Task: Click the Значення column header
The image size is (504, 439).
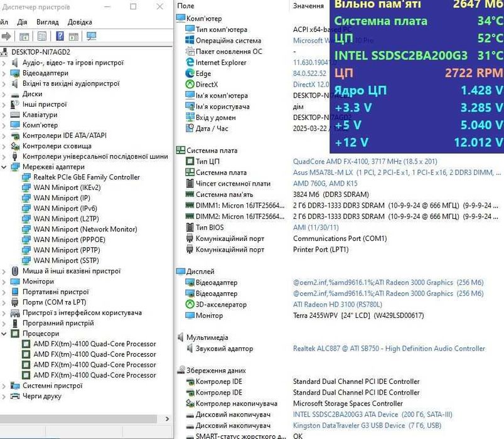Action: 308,6
